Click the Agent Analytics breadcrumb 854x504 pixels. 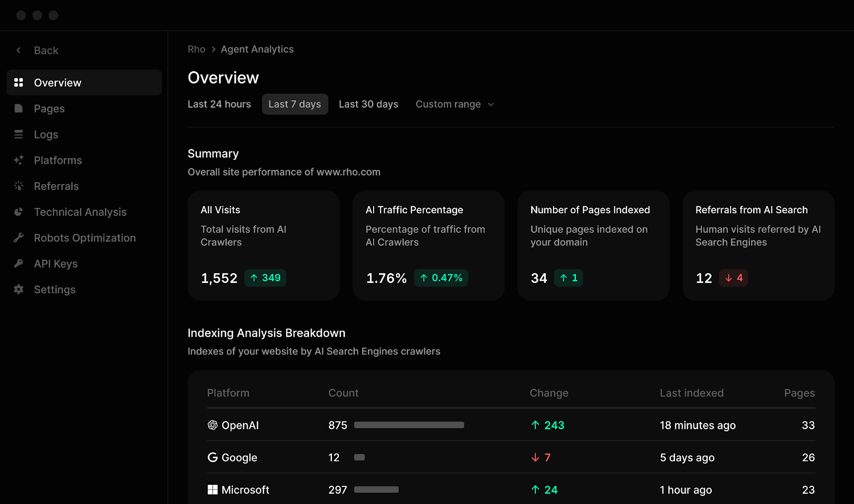point(257,49)
